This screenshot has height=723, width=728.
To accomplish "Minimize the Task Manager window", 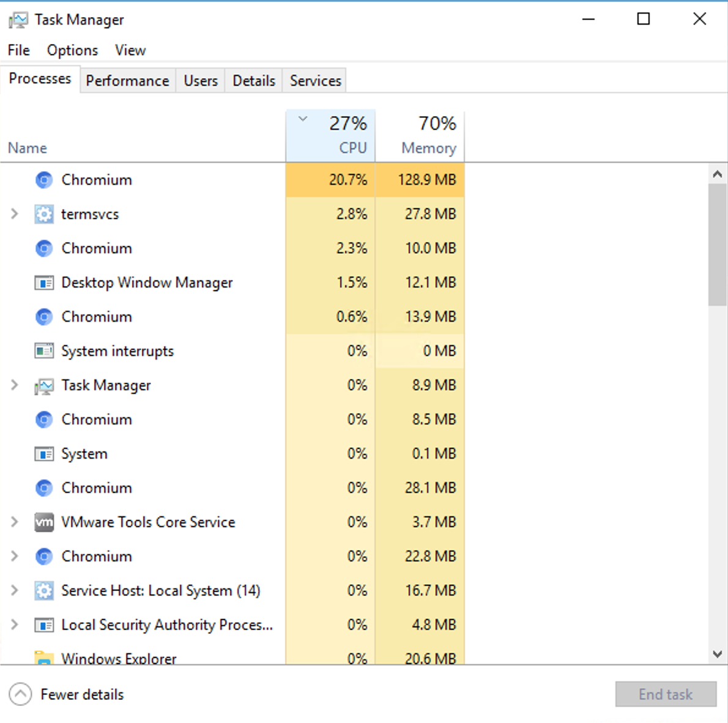I will (589, 19).
